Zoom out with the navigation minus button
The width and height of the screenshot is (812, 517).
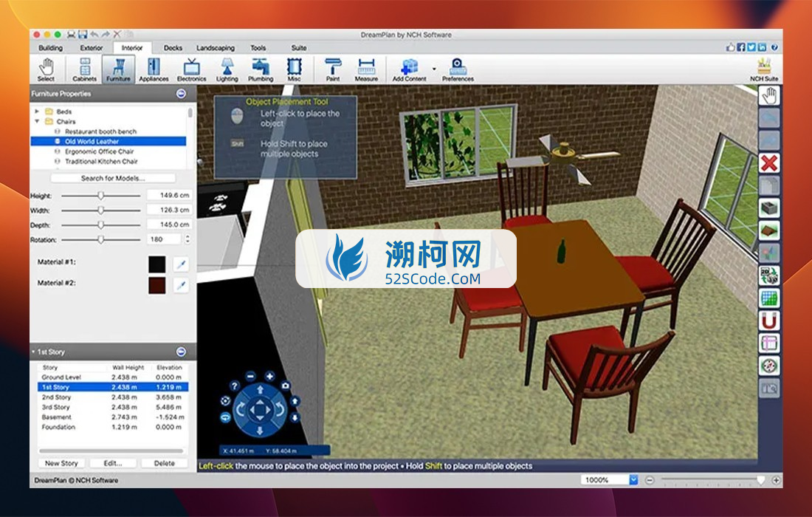pyautogui.click(x=251, y=376)
